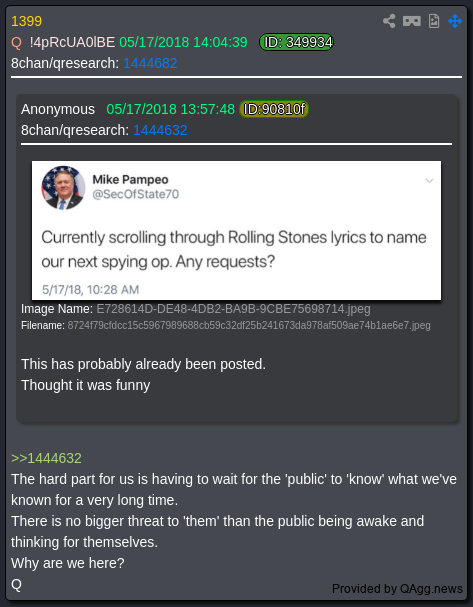Click the blue move arrows icon
Image resolution: width=473 pixels, height=607 pixels.
point(455,21)
